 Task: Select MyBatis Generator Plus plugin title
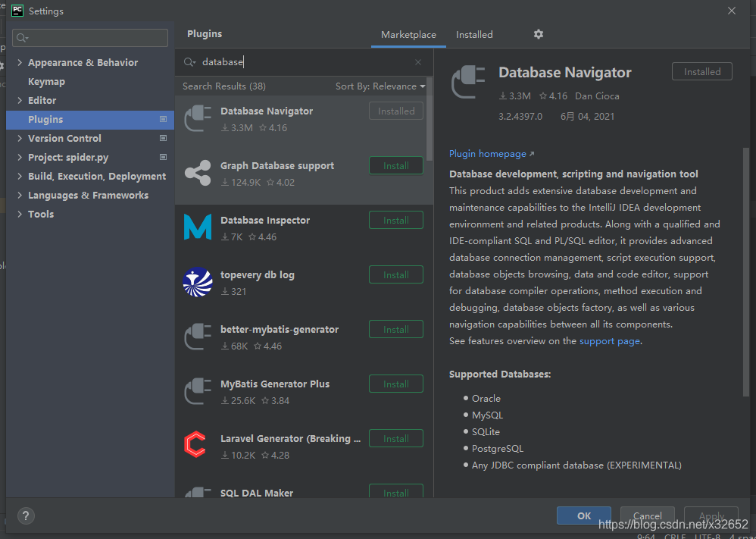click(x=275, y=384)
